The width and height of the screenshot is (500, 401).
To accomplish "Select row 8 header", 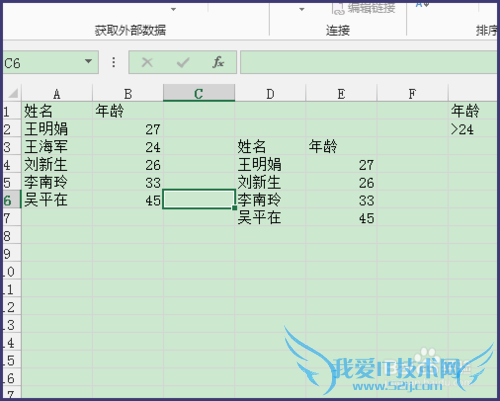I will [12, 236].
